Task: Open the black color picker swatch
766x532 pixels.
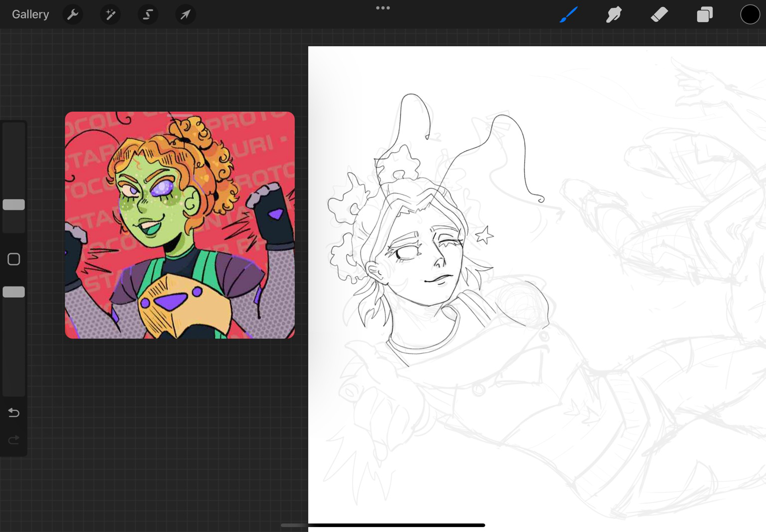Action: [x=750, y=14]
